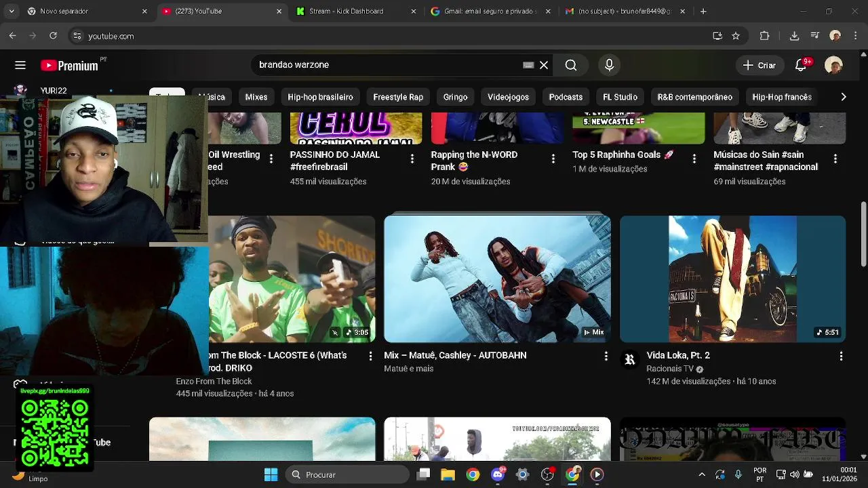
Task: Switch to Gmail email seguro tab
Action: point(490,12)
